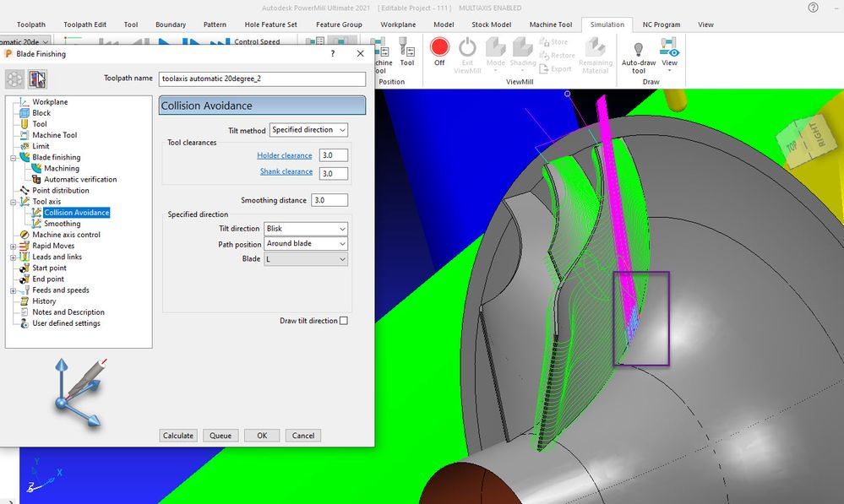Image resolution: width=844 pixels, height=504 pixels.
Task: Open the Machine axis control page
Action: pyautogui.click(x=66, y=235)
